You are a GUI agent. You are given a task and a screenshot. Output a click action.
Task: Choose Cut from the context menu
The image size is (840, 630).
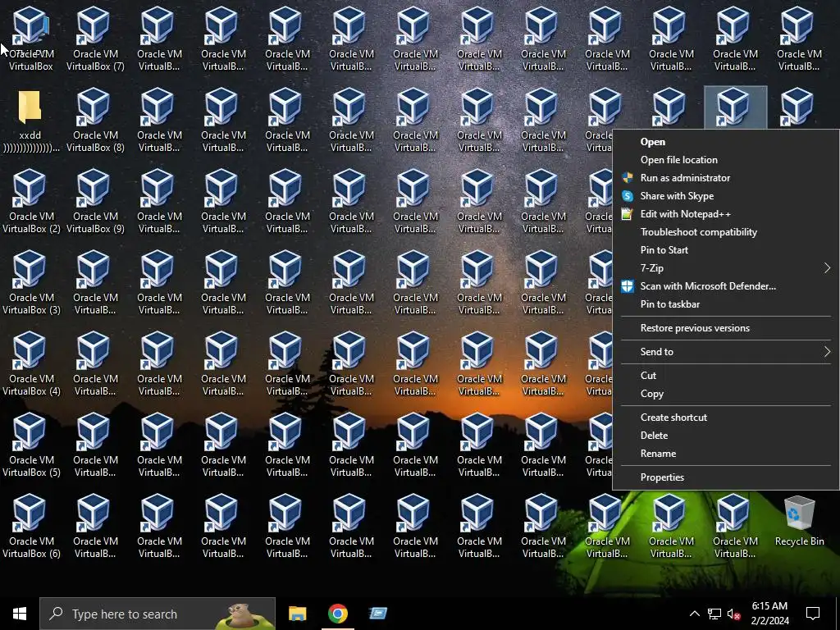point(726,376)
